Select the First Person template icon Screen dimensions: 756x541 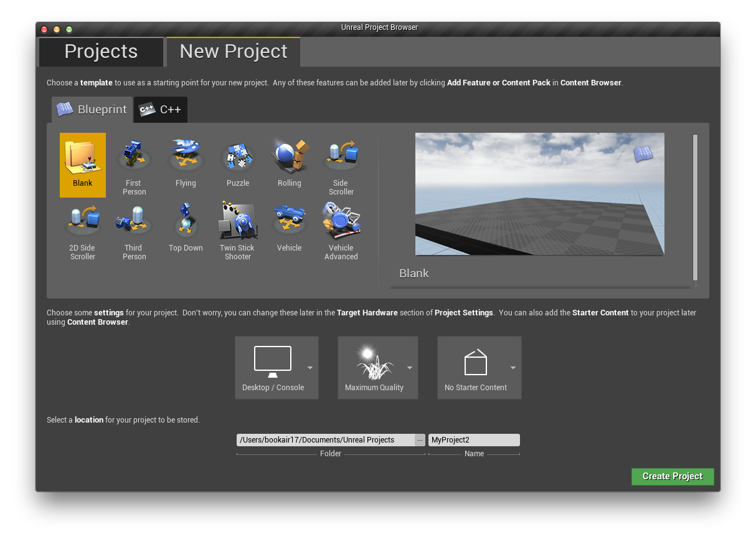click(x=134, y=156)
